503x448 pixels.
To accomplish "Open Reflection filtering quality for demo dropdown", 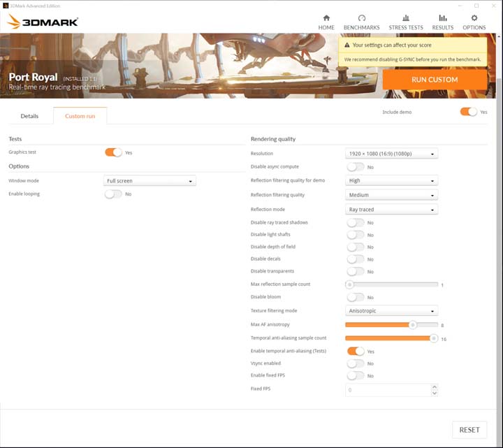I will pos(391,180).
